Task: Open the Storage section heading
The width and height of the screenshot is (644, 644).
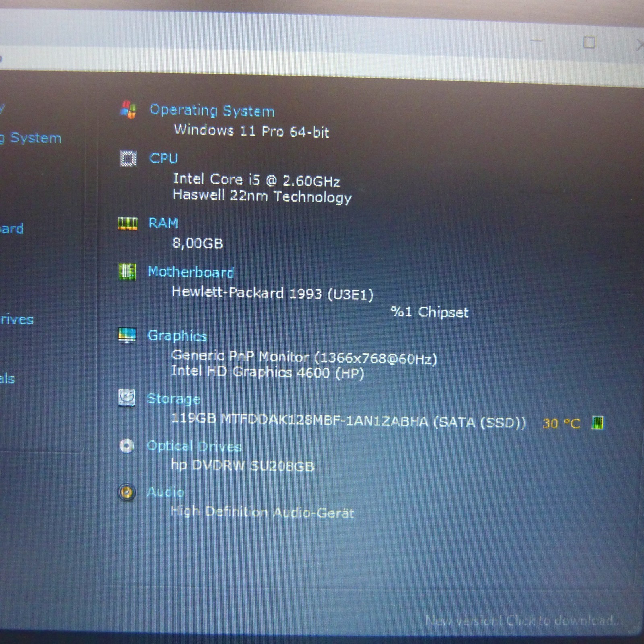Action: pyautogui.click(x=173, y=398)
